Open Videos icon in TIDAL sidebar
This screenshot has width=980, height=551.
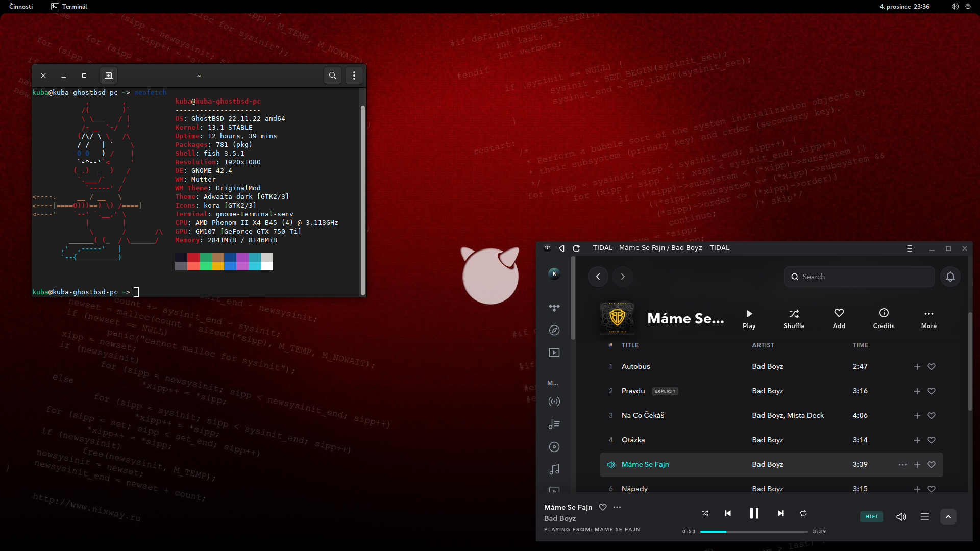pos(554,353)
